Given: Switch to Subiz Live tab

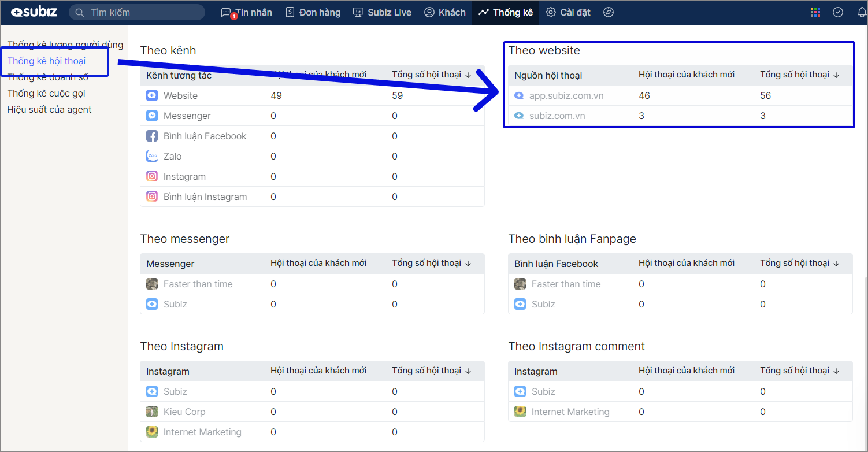Looking at the screenshot, I should pos(382,12).
